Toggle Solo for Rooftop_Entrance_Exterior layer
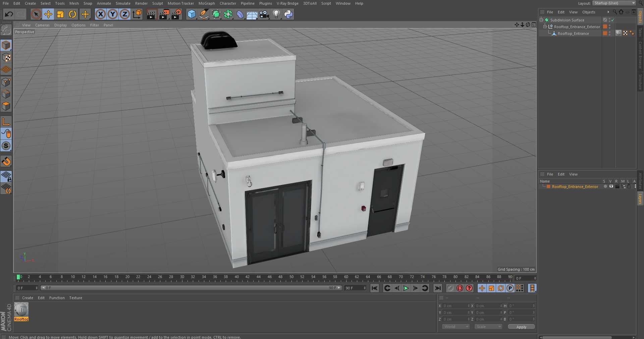 pos(605,187)
